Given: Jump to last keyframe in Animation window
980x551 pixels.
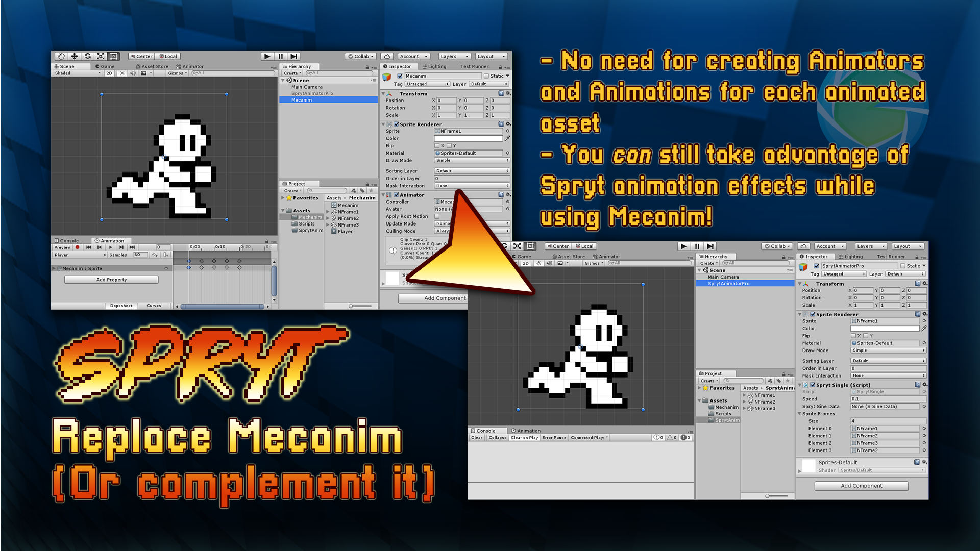Looking at the screenshot, I should tap(132, 247).
